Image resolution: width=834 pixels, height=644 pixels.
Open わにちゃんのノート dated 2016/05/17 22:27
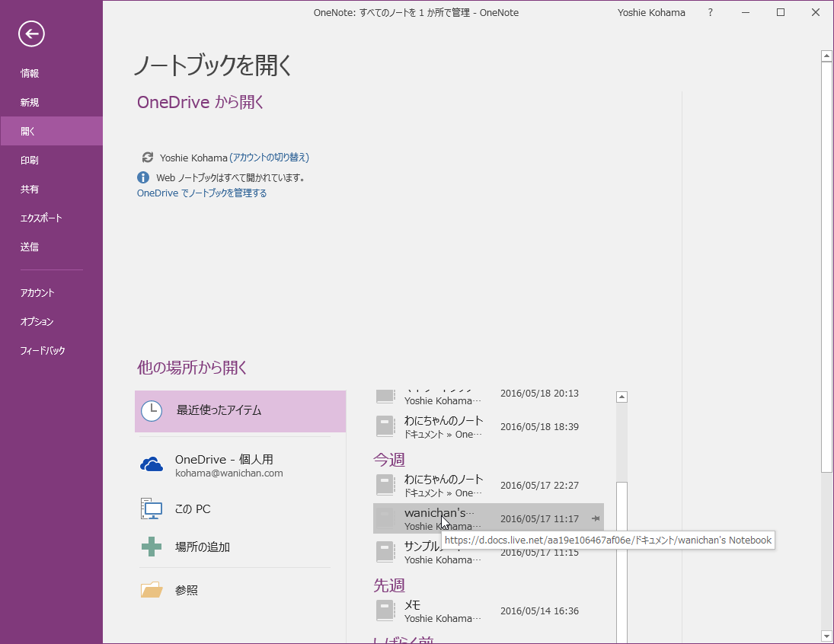(488, 485)
